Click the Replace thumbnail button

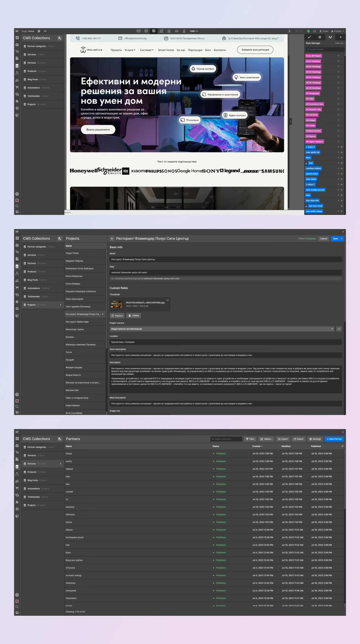(117, 316)
